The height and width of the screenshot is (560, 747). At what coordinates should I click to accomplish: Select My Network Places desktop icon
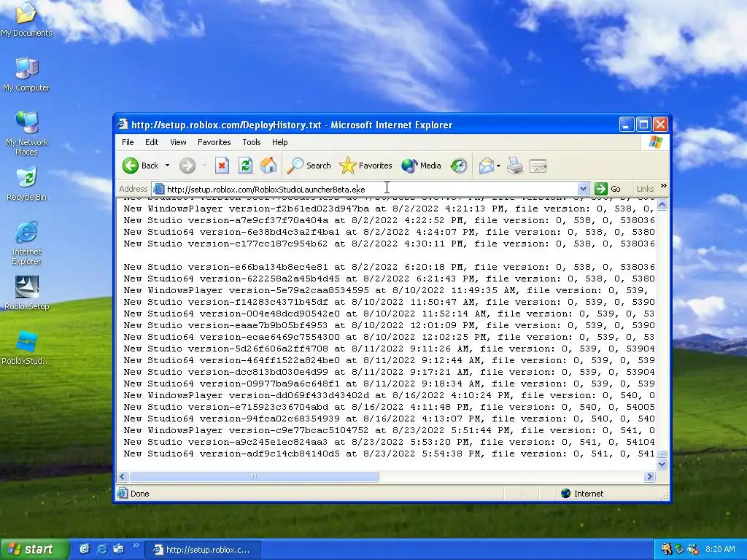coord(27,133)
